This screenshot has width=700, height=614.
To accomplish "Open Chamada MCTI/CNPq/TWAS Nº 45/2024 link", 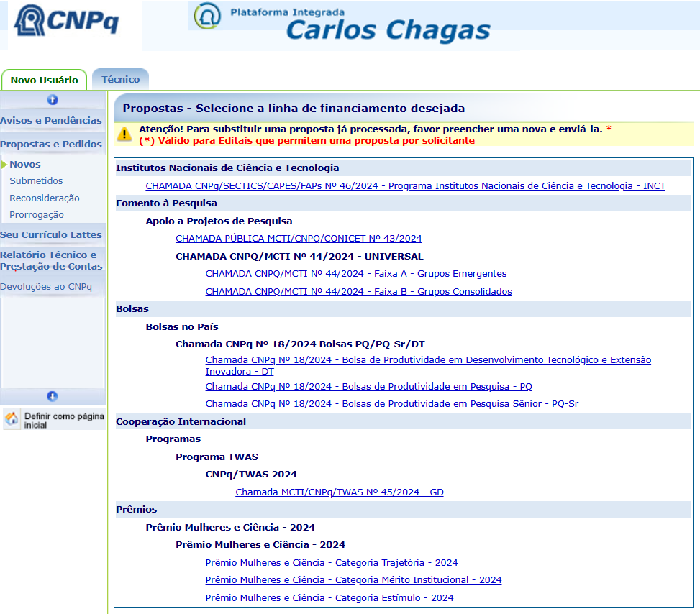I will 339,492.
